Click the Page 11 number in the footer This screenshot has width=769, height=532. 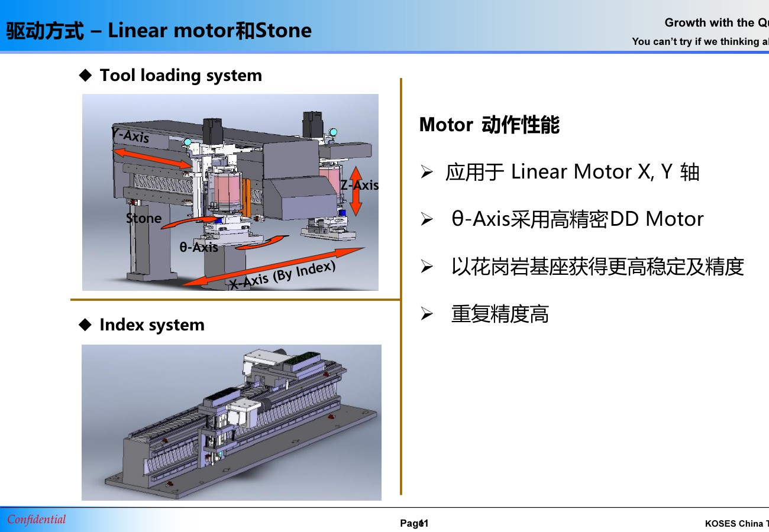pos(414,524)
